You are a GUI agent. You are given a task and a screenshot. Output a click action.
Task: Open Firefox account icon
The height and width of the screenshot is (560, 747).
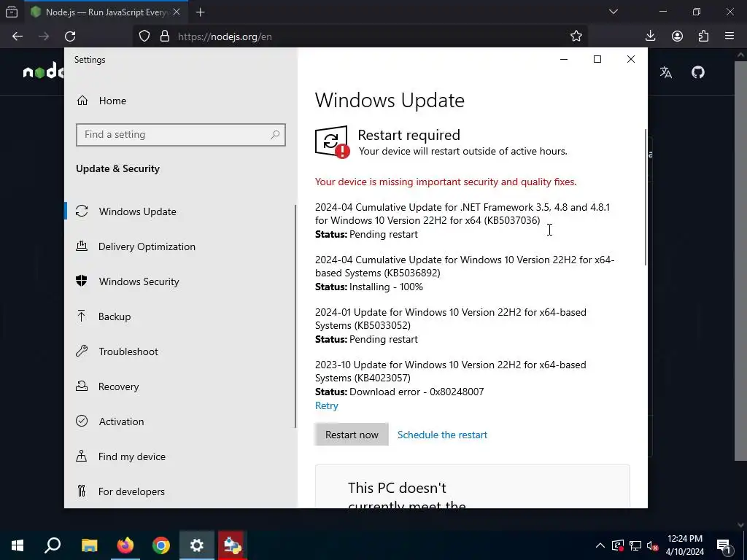pyautogui.click(x=677, y=36)
